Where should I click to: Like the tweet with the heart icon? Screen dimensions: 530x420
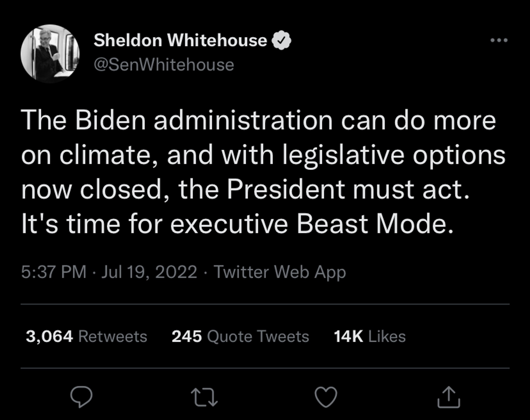click(x=326, y=397)
